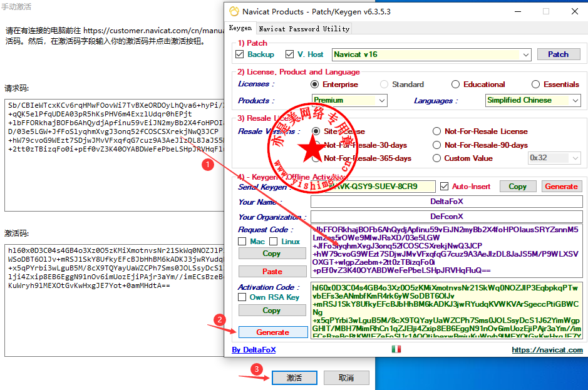This screenshot has height=390, width=588.
Task: Click the 请求码: label
Action: point(16,88)
